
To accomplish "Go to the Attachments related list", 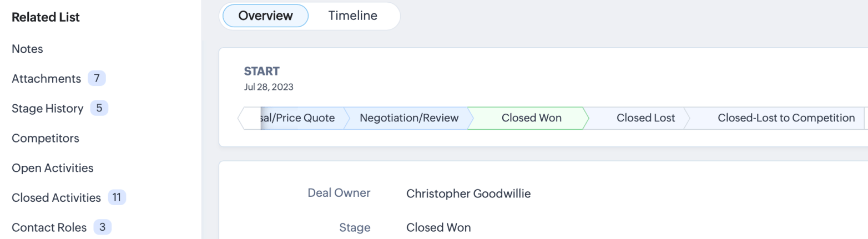I will point(46,79).
